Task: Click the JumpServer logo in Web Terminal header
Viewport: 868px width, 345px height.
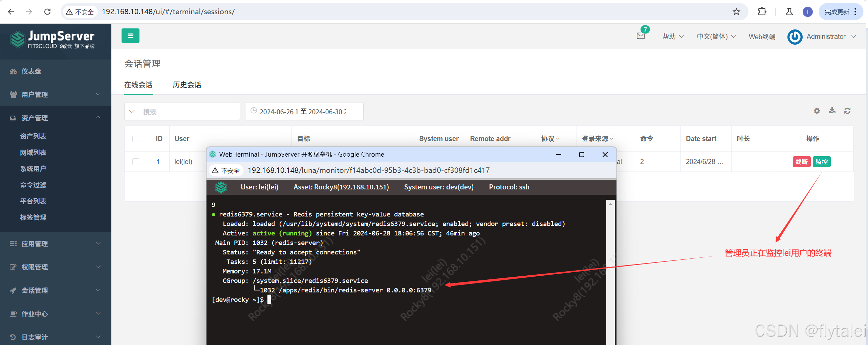Action: click(221, 187)
